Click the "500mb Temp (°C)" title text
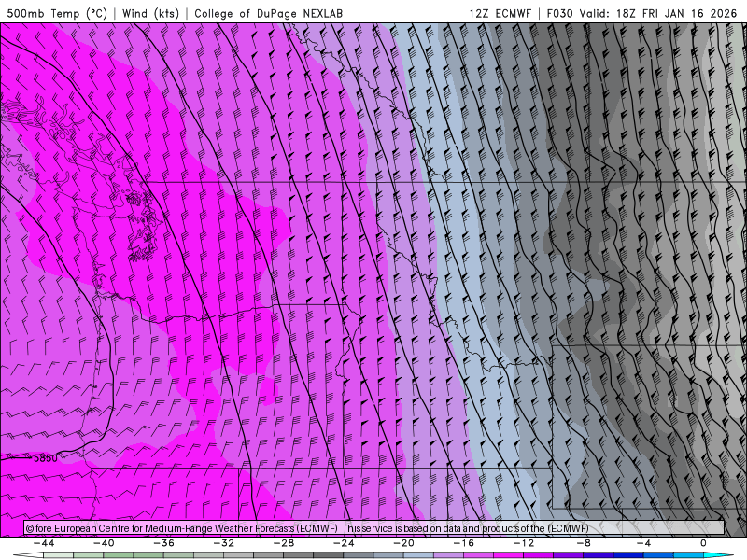The width and height of the screenshot is (747, 560). (x=57, y=13)
